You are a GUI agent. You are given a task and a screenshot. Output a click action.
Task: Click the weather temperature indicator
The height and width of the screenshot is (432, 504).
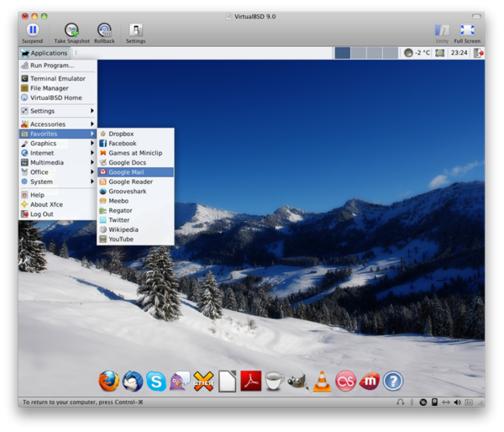416,53
